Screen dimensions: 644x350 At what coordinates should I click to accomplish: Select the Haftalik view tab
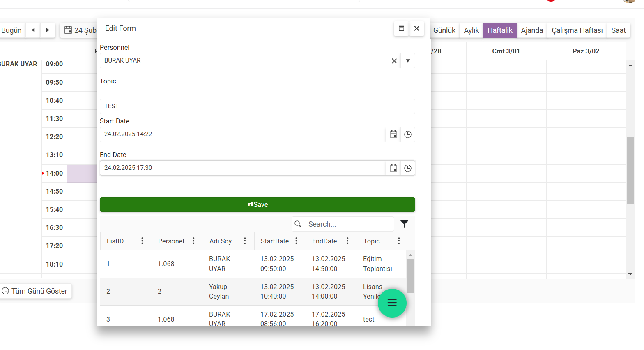click(500, 30)
